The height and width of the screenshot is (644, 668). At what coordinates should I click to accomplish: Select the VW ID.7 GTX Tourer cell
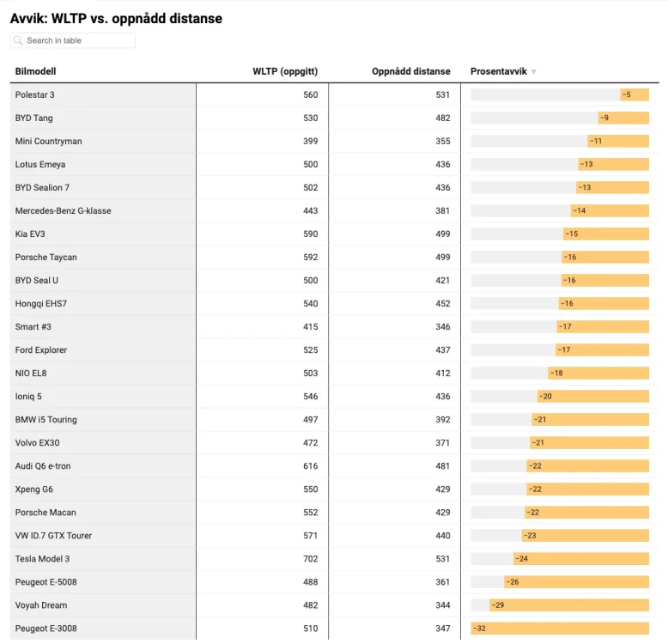click(x=53, y=536)
